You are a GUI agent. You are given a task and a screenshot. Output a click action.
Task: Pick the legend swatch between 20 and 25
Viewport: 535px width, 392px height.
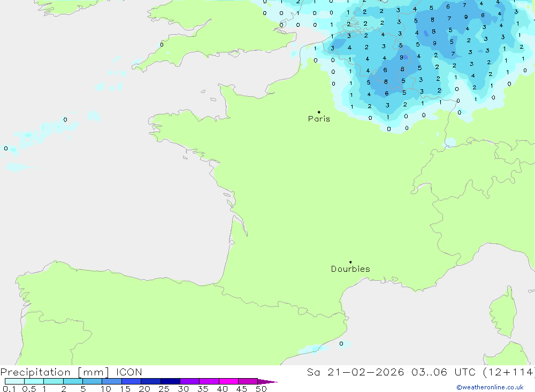151,381
